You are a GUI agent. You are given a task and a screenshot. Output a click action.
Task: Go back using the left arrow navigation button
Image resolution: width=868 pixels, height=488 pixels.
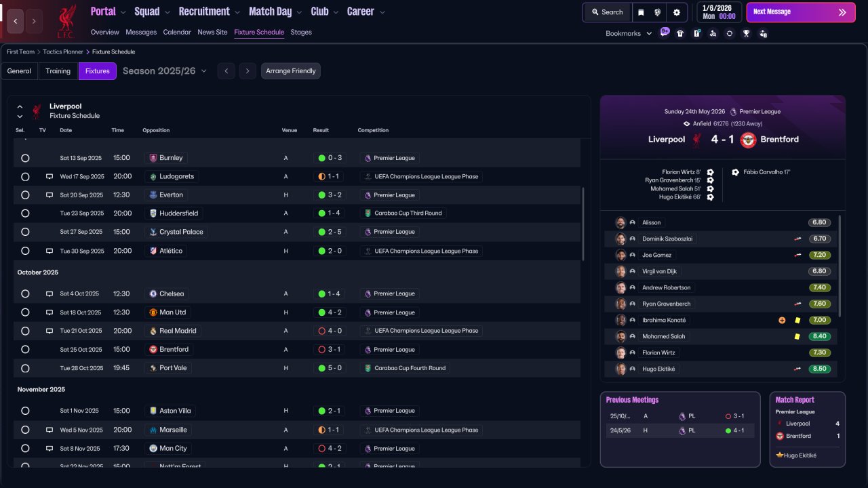(16, 21)
